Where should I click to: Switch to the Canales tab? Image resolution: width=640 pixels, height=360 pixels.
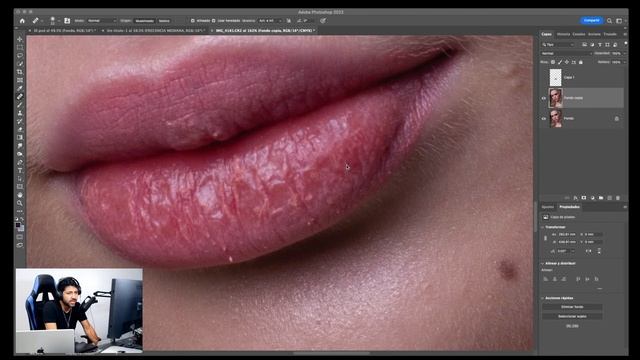point(579,34)
